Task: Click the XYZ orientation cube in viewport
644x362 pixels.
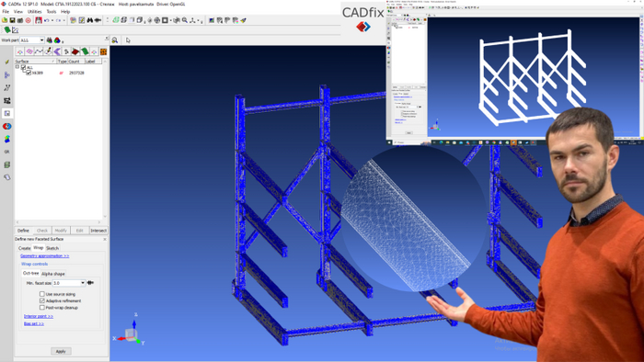Action: [x=131, y=334]
